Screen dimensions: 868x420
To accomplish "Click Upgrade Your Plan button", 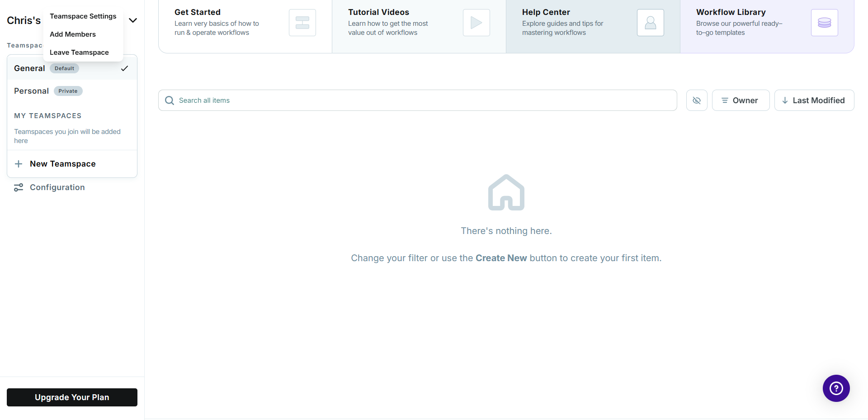I will pos(72,397).
